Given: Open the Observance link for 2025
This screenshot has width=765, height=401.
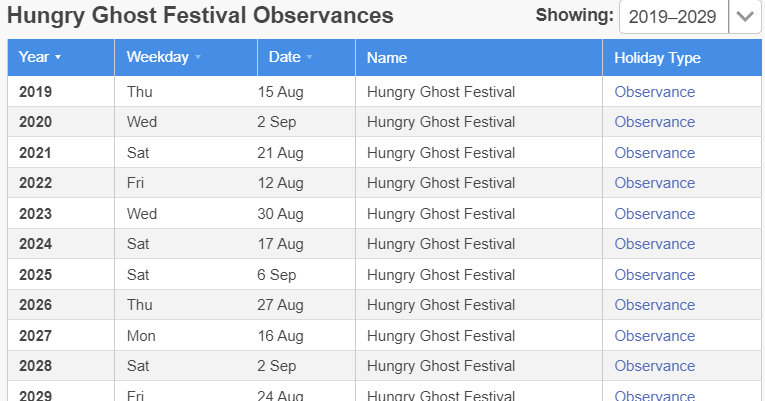Looking at the screenshot, I should (x=654, y=275).
